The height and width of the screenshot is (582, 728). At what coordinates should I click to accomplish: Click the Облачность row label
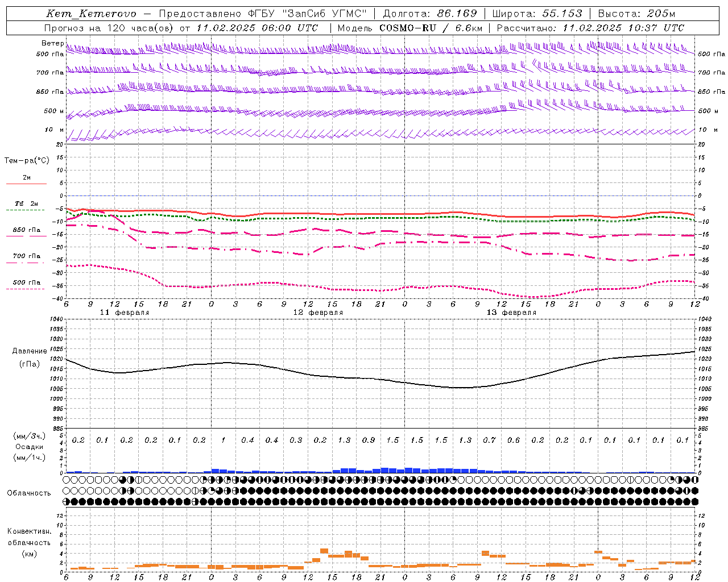click(29, 493)
